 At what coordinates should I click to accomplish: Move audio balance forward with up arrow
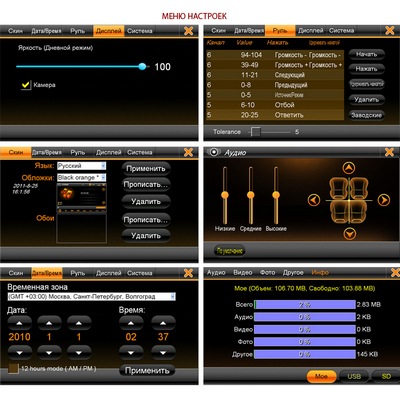(349, 168)
